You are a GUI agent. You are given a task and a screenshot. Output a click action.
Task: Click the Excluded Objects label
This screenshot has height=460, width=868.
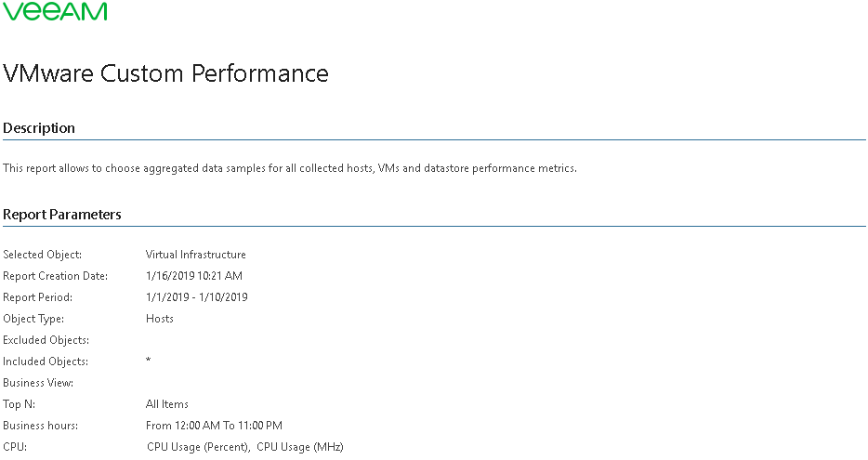pos(46,340)
